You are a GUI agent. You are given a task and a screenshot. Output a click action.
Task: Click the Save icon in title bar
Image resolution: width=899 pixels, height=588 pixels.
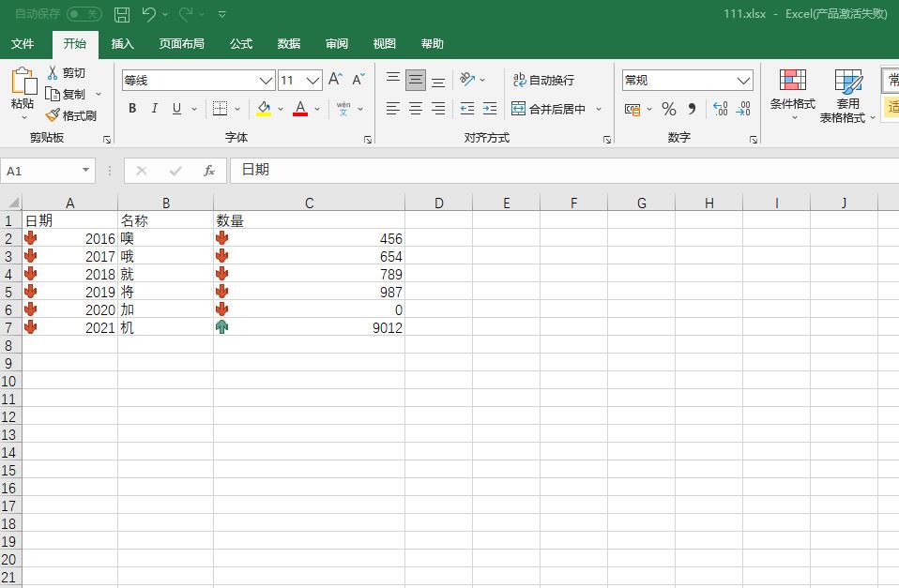pyautogui.click(x=122, y=14)
